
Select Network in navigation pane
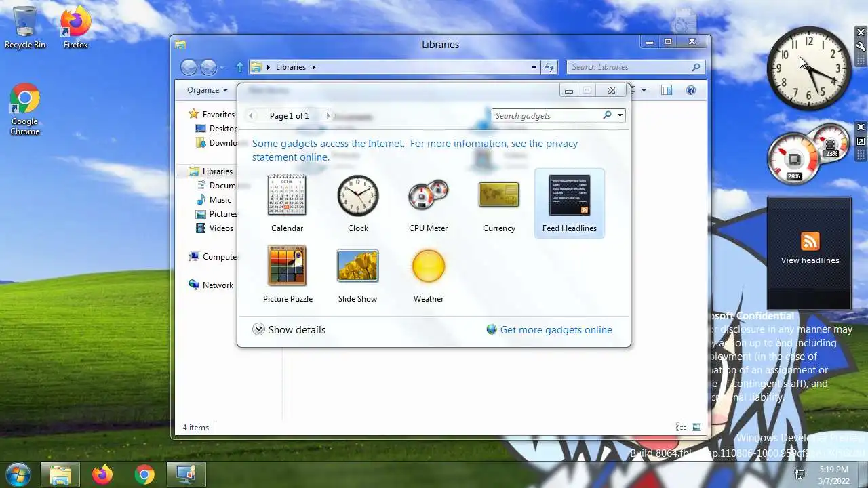click(x=211, y=285)
